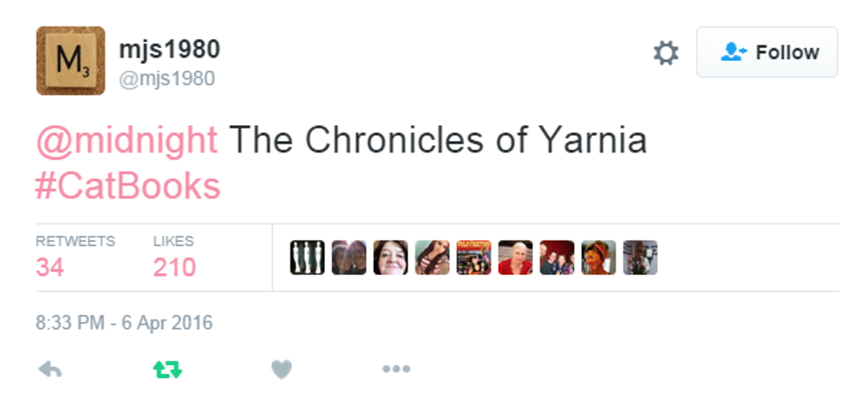Click the black-and-white figures liker avatar
868x415 pixels.
tap(307, 258)
